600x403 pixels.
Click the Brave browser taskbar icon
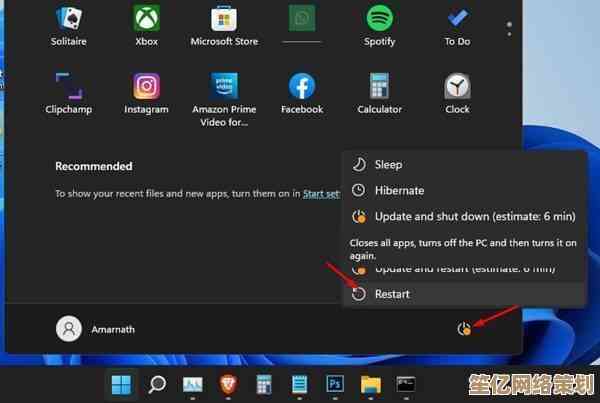click(x=228, y=385)
